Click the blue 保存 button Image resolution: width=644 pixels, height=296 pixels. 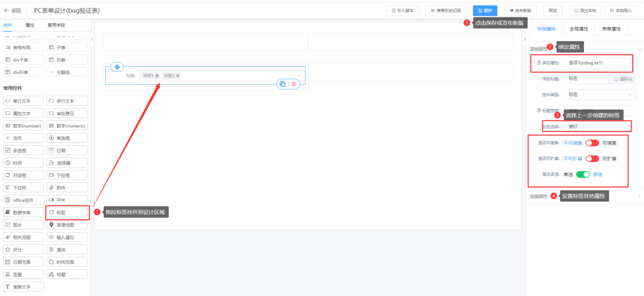pos(485,10)
